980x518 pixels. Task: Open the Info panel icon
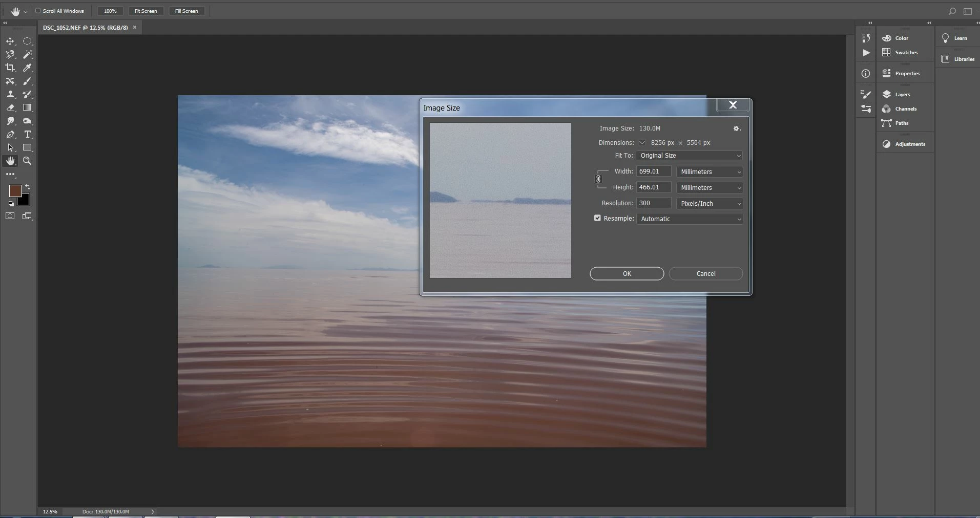pos(866,74)
